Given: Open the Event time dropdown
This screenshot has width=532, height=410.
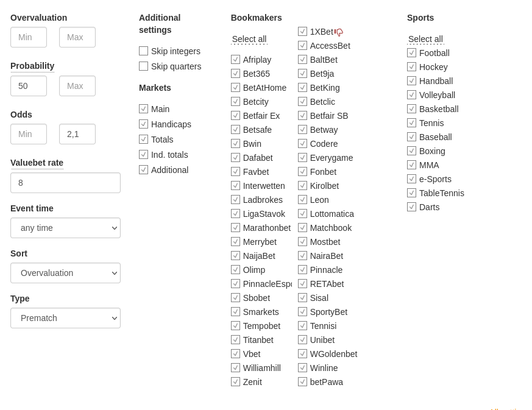Looking at the screenshot, I should pyautogui.click(x=65, y=228).
